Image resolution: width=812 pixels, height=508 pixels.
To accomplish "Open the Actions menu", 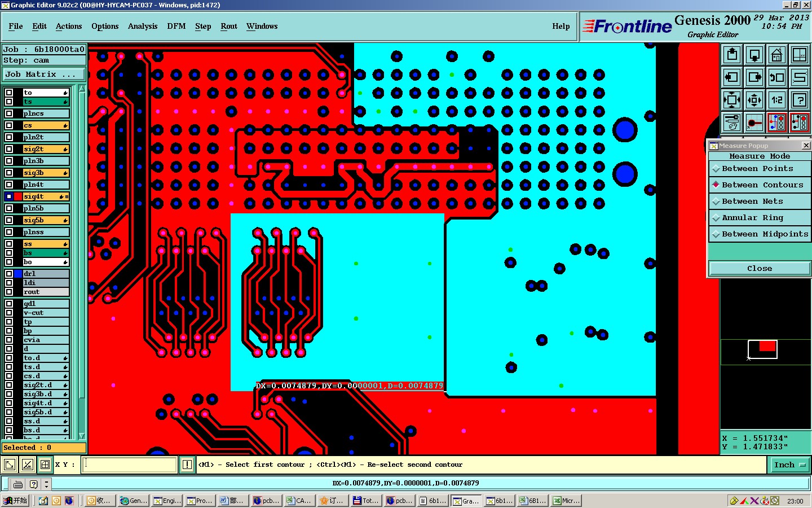I will tap(69, 27).
